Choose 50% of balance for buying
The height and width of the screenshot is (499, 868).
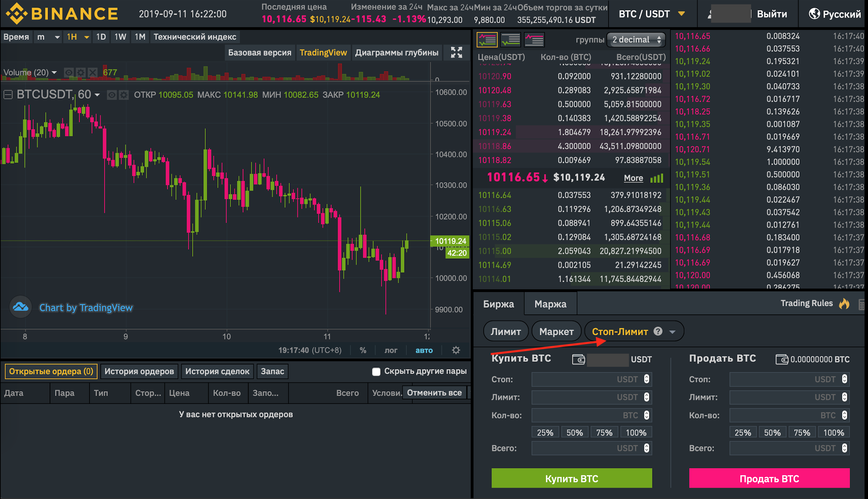click(574, 432)
